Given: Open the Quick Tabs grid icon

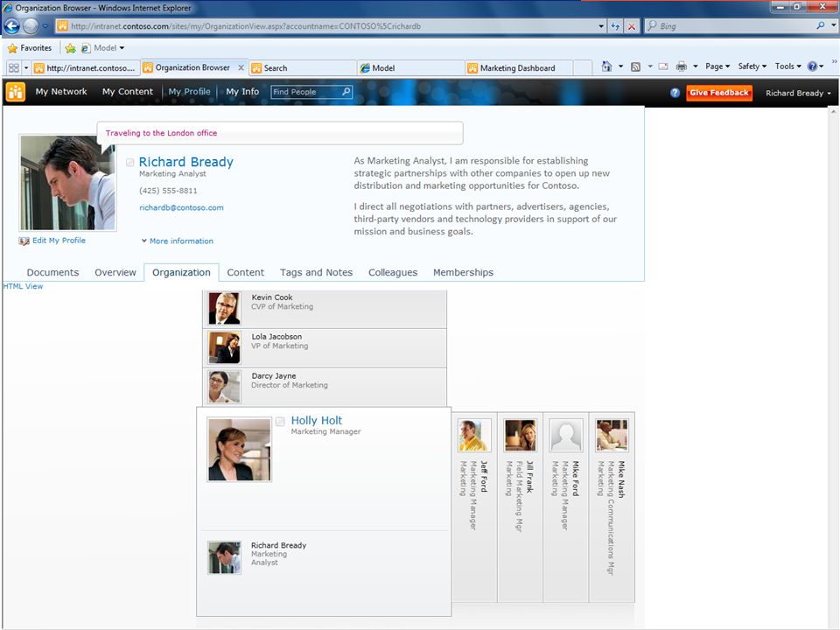Looking at the screenshot, I should 14,68.
